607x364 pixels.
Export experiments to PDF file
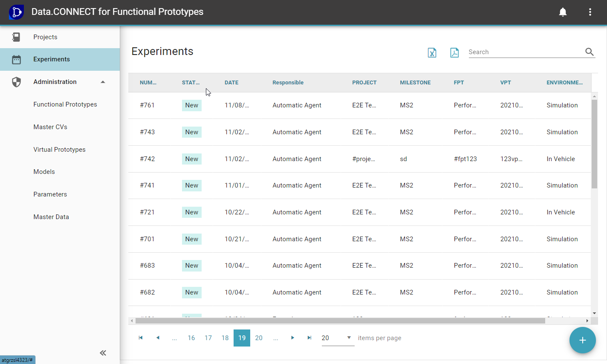(x=454, y=52)
